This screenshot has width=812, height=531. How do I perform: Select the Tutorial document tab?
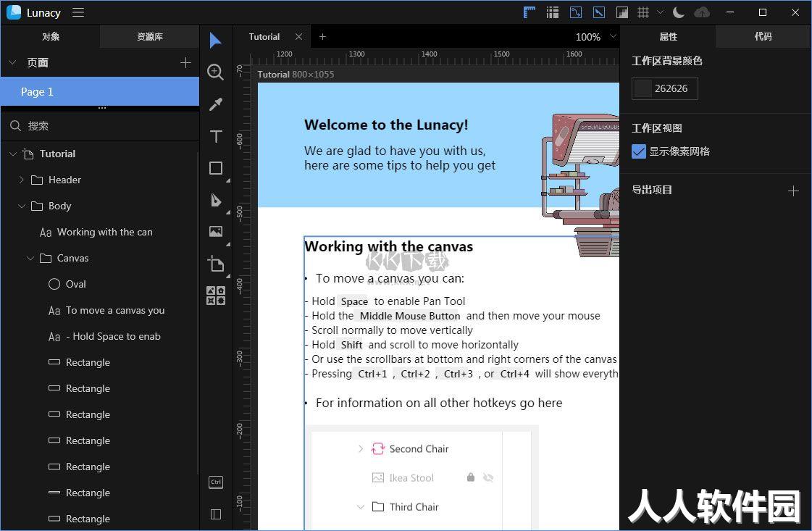(264, 37)
